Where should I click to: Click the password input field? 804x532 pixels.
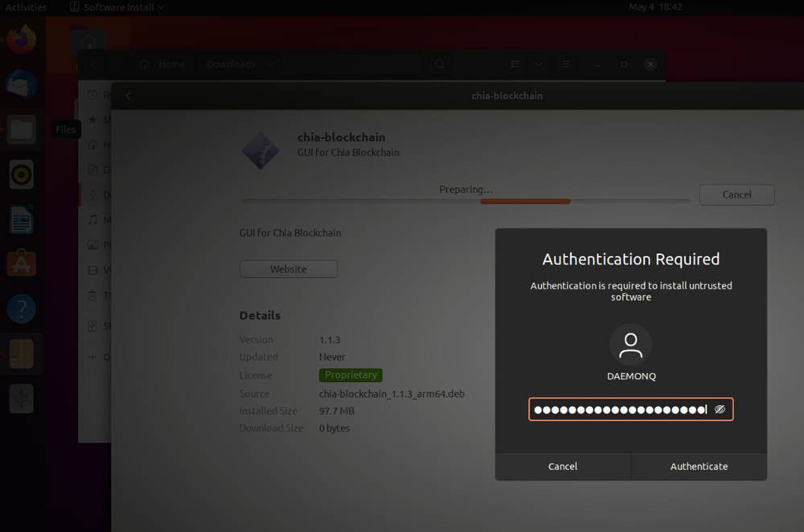click(619, 409)
